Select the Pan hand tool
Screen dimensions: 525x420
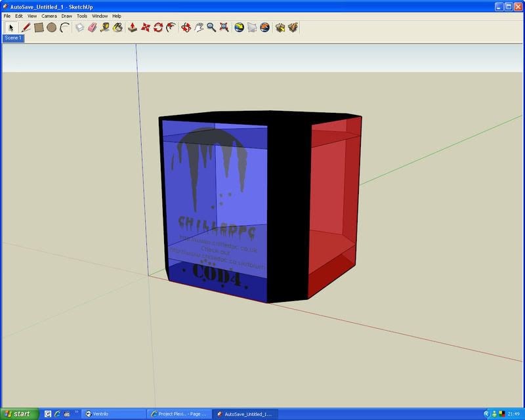198,28
